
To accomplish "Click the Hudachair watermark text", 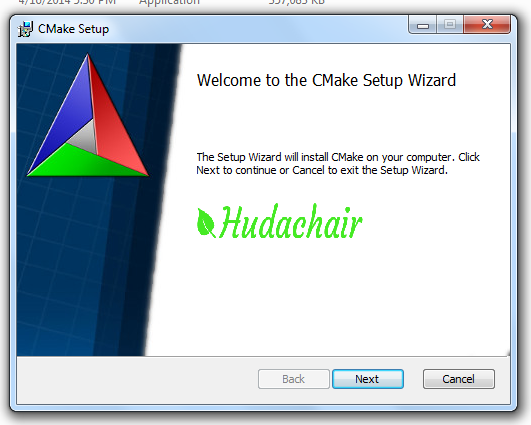I will [x=291, y=222].
